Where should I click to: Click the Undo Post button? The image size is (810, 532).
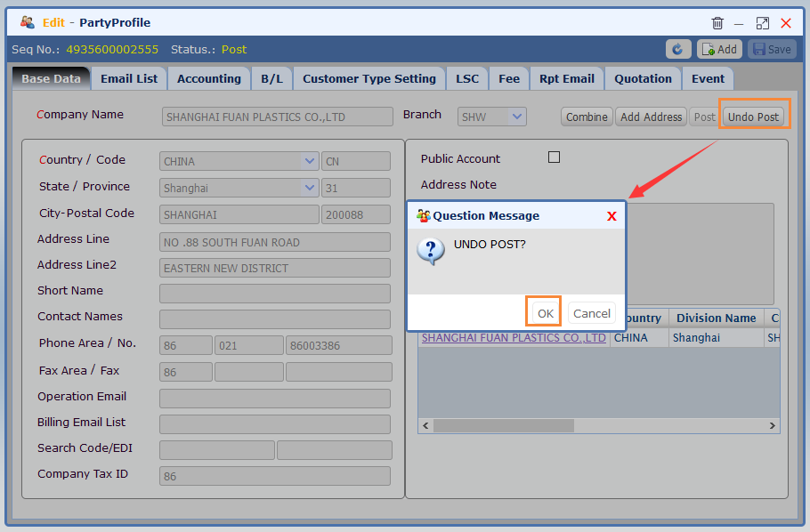(753, 117)
